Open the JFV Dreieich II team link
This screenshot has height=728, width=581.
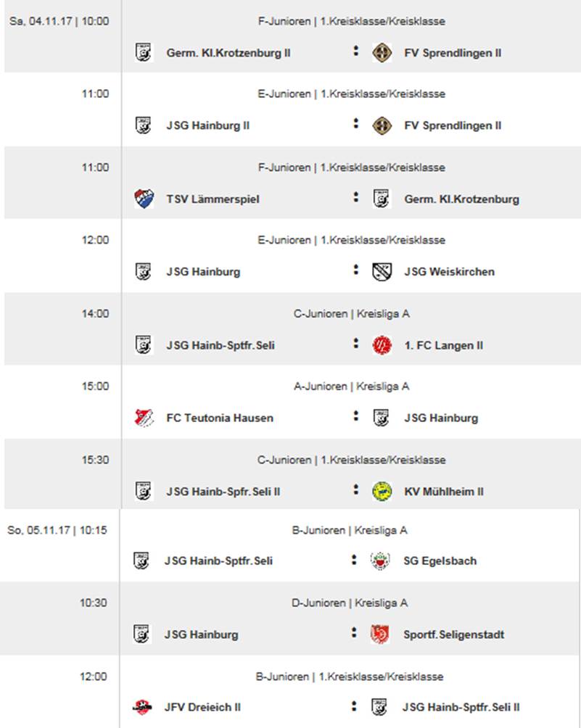pyautogui.click(x=202, y=707)
